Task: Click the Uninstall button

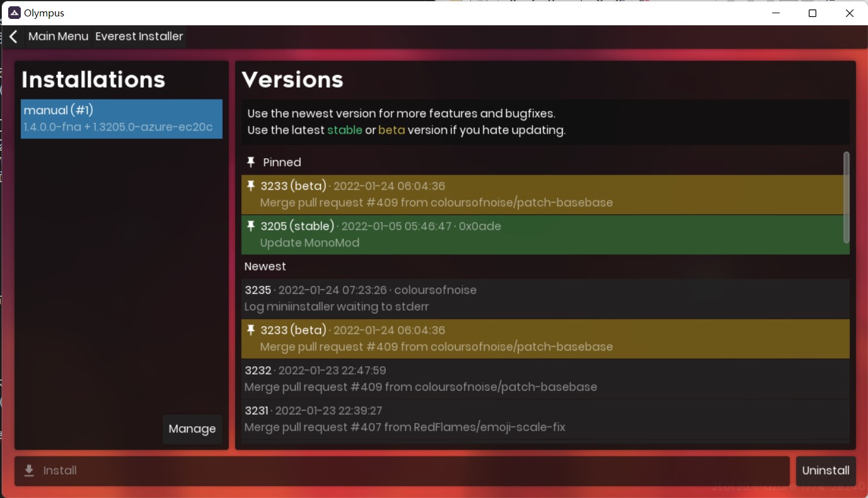Action: [x=826, y=471]
